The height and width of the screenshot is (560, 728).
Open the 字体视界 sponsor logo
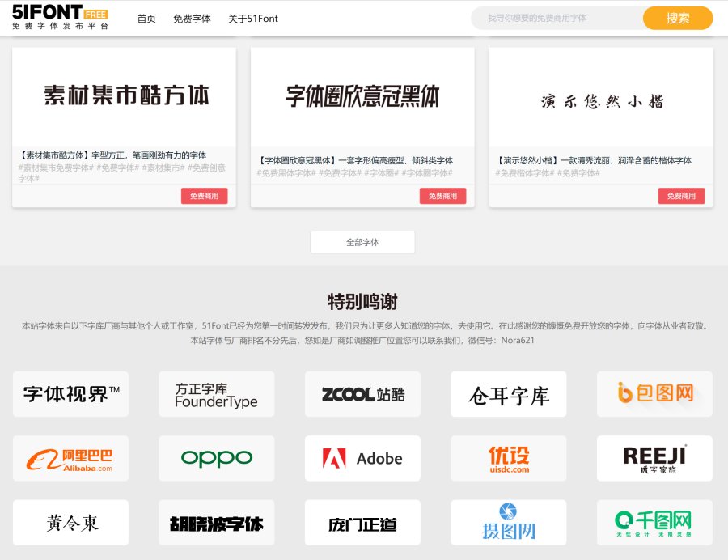pos(70,394)
